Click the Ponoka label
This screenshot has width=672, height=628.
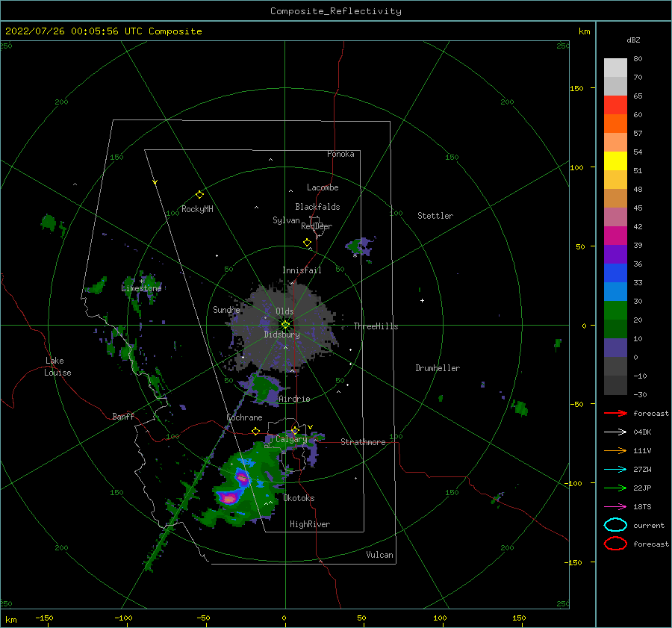pyautogui.click(x=340, y=154)
